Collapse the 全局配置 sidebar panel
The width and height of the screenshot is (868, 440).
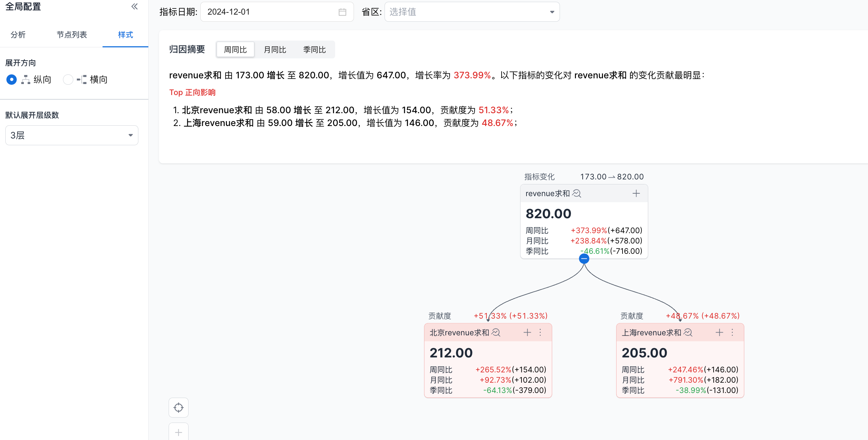(x=134, y=6)
